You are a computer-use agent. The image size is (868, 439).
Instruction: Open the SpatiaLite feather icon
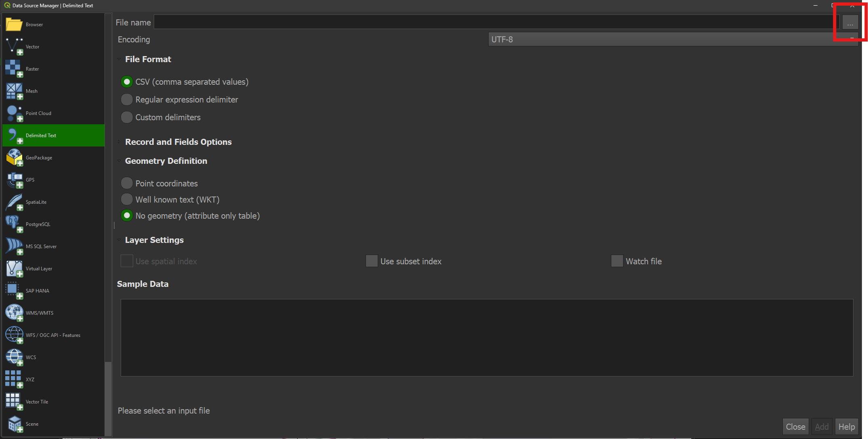point(14,202)
